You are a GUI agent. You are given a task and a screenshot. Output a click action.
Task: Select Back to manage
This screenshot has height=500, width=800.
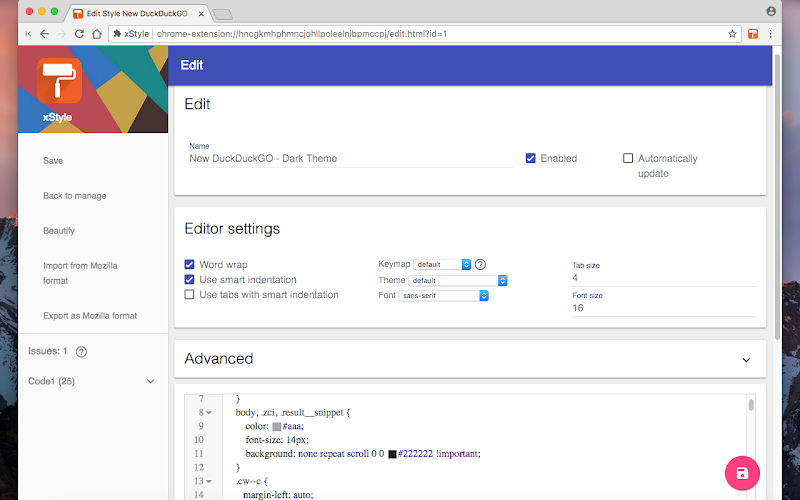[74, 196]
